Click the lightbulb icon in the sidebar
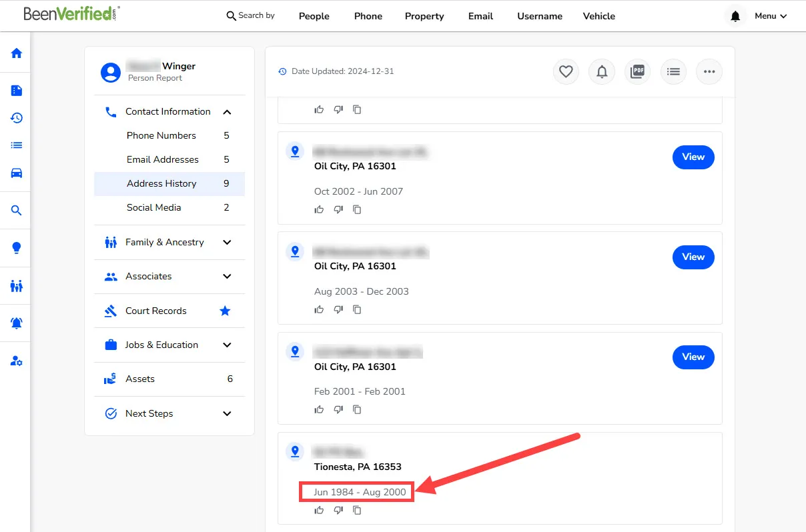 pos(15,247)
